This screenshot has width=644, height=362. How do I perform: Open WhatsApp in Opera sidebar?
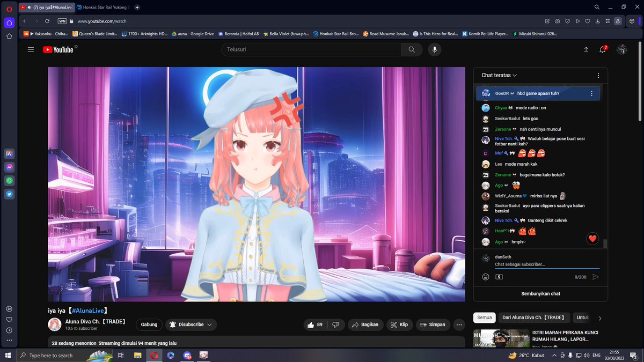click(x=9, y=181)
